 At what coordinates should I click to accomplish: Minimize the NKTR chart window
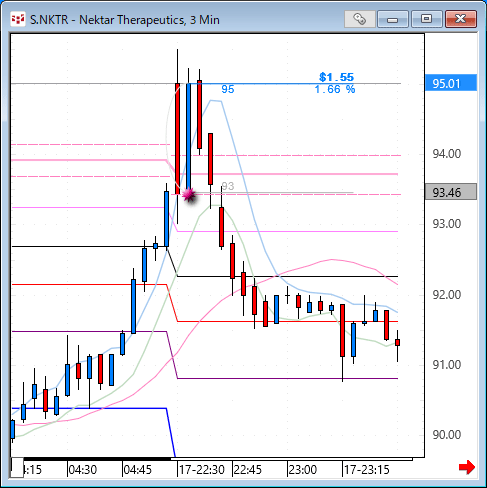393,19
